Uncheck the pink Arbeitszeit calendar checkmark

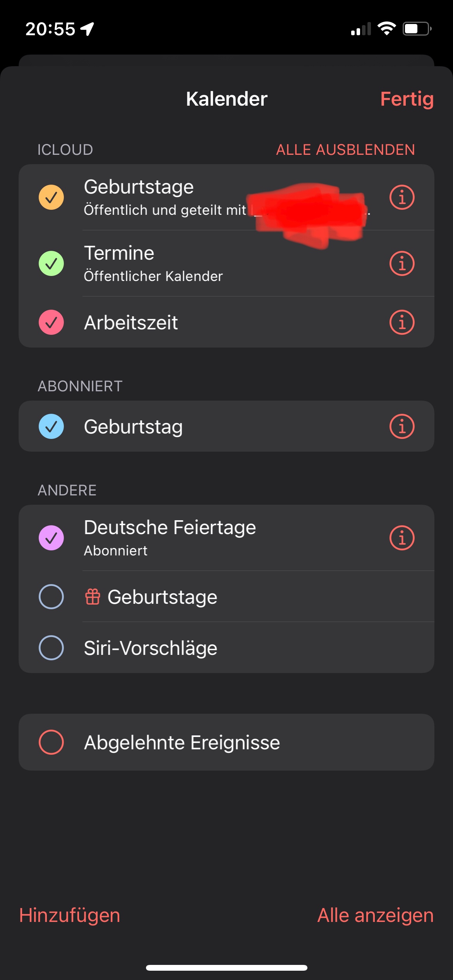[x=51, y=322]
